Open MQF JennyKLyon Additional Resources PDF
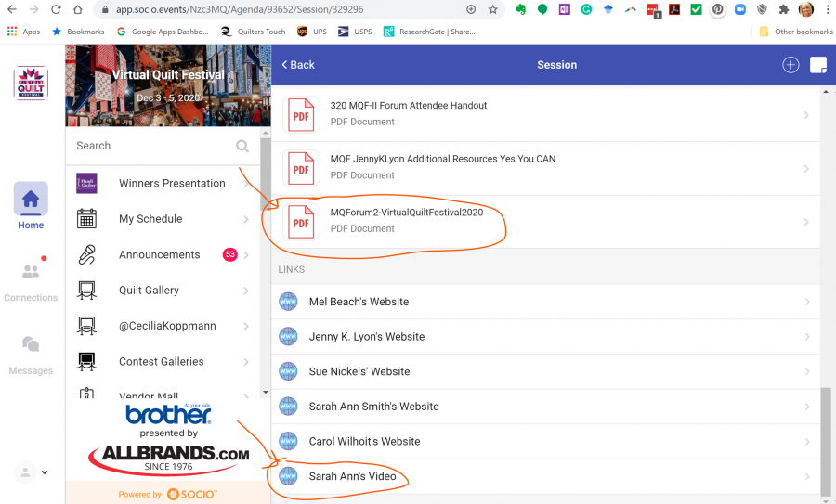 point(545,168)
